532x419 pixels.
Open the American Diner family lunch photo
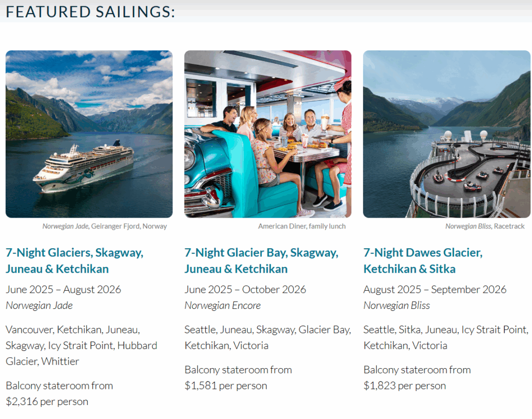tap(268, 134)
